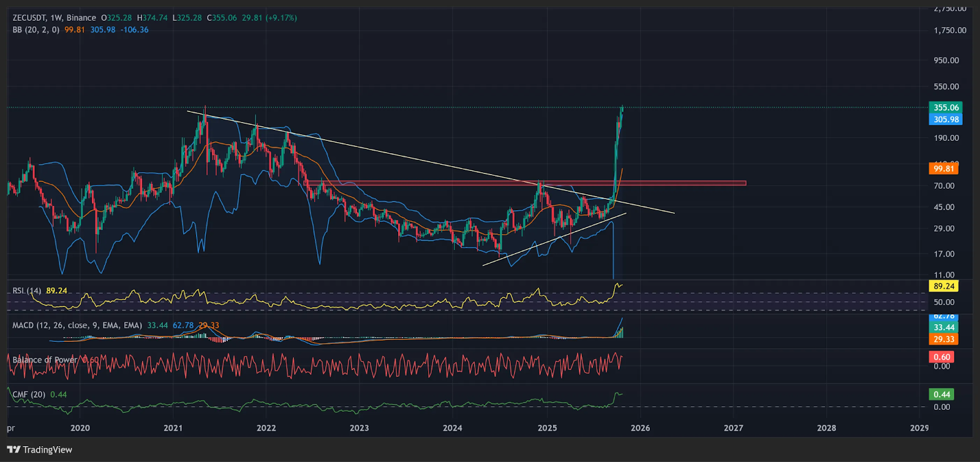Click the yellow 89.24 RSI value tag
980x462 pixels.
click(x=943, y=286)
